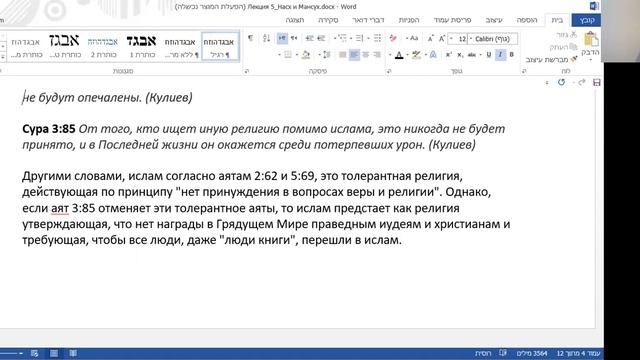640x360 pixels.
Task: Switch to the View (תצוגה) tab
Action: click(x=295, y=20)
